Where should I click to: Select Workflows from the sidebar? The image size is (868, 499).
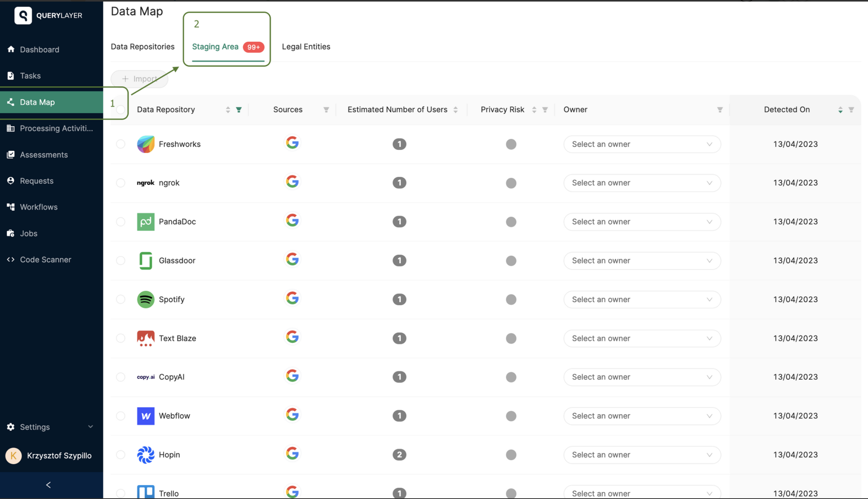[39, 206]
